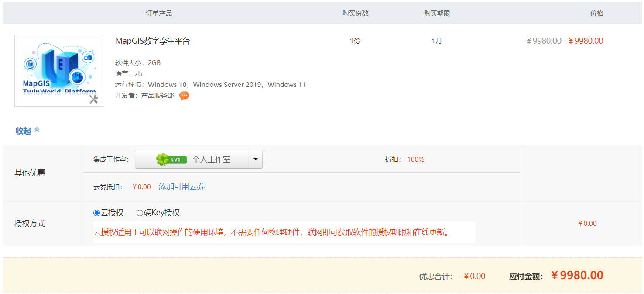Click the 集成工作室 field label
The width and height of the screenshot is (644, 294).
coord(111,159)
